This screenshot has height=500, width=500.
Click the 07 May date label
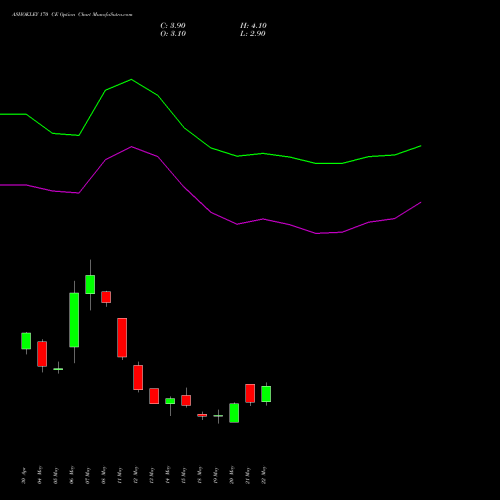coord(88,475)
